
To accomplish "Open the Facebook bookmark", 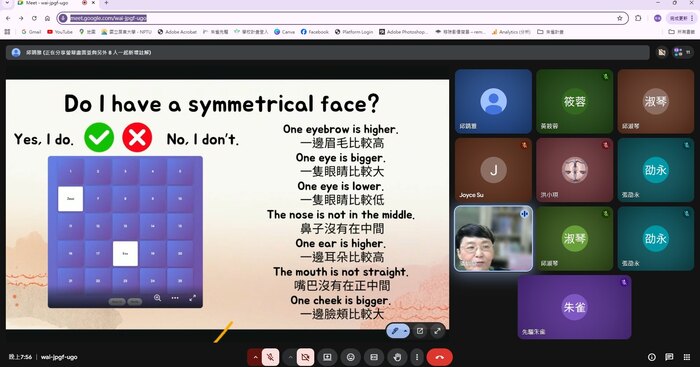I will [x=315, y=32].
